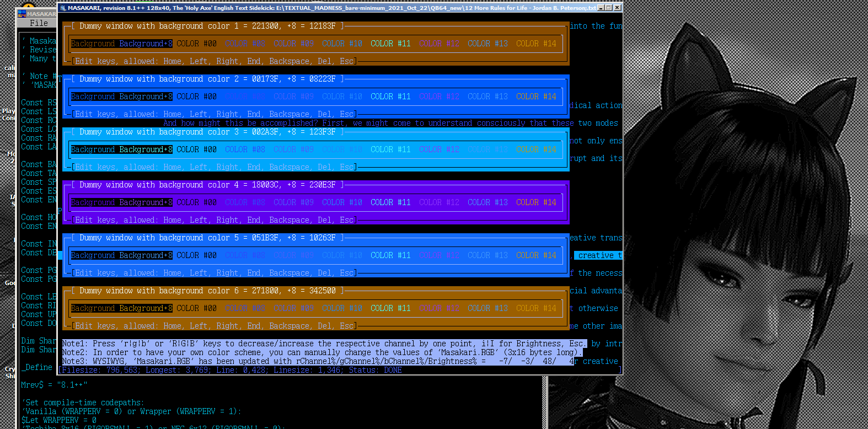Click 'COLOR #14' in dummy window 2

[x=536, y=96]
